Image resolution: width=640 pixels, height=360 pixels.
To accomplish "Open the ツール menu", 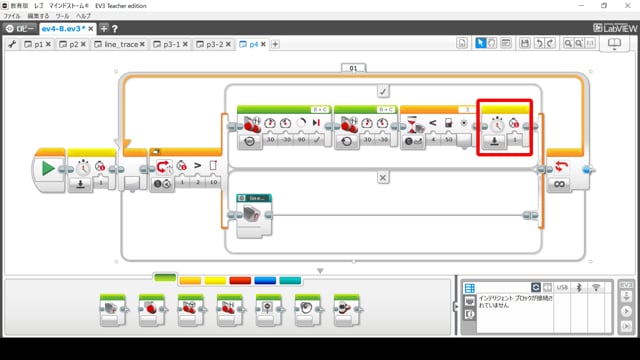I will 62,16.
